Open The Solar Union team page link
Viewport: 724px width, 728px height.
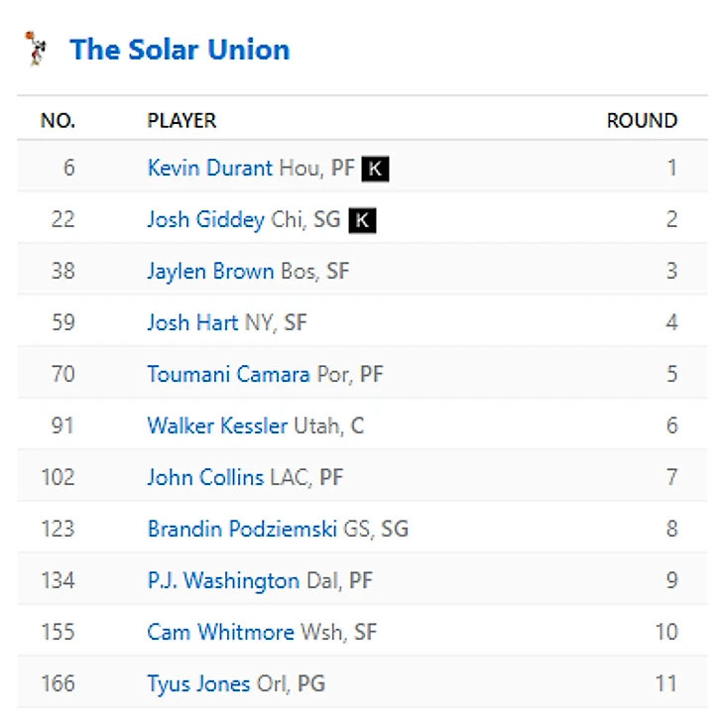[x=180, y=50]
